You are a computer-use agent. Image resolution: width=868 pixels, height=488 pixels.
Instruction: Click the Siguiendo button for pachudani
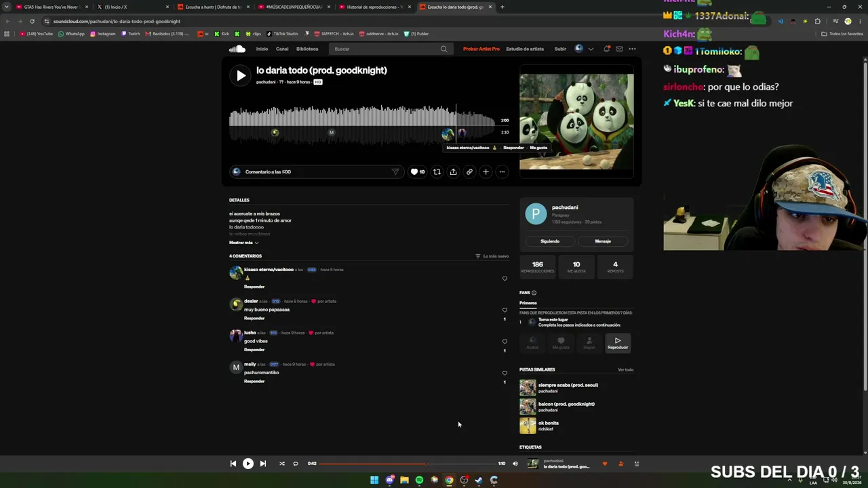(550, 241)
